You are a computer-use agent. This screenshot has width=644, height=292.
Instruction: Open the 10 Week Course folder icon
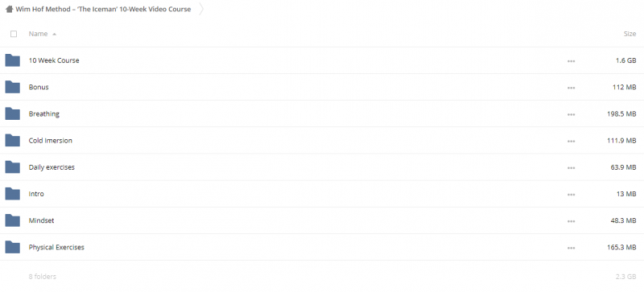(13, 60)
